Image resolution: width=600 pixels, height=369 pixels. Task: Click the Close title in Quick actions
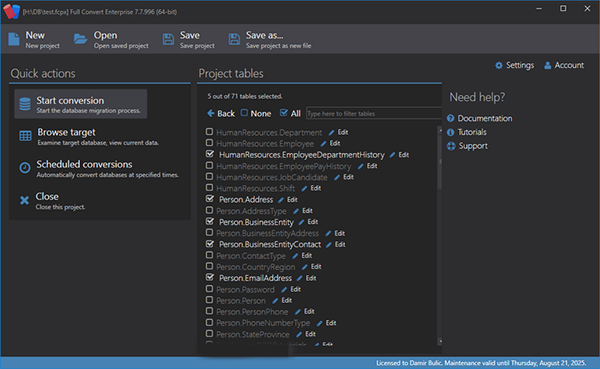pyautogui.click(x=47, y=197)
